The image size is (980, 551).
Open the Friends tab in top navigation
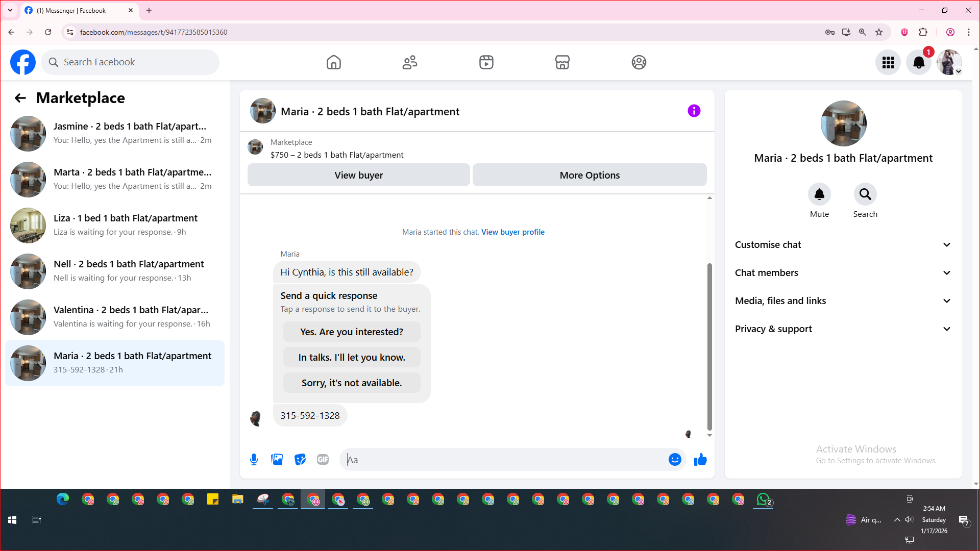[x=410, y=62]
